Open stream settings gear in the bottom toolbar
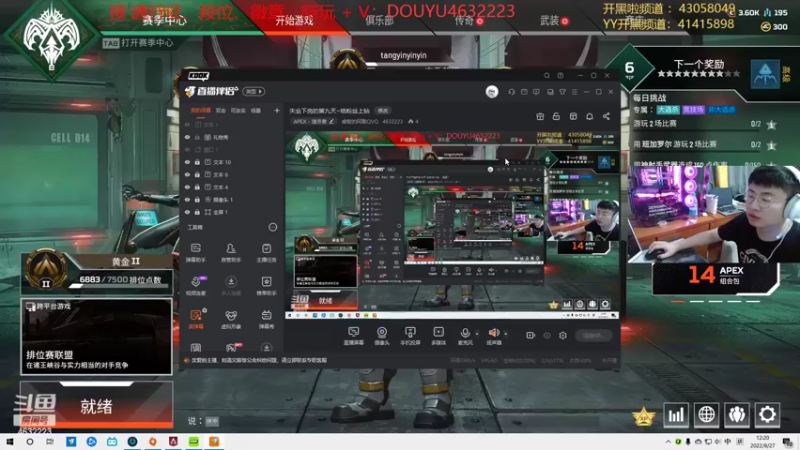Viewport: 800px width, 450px height. click(x=563, y=335)
